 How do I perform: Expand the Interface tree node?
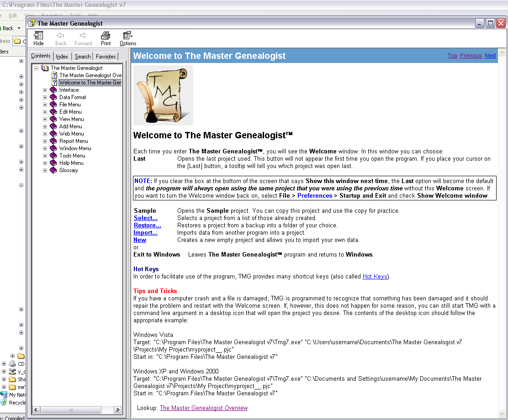45,90
